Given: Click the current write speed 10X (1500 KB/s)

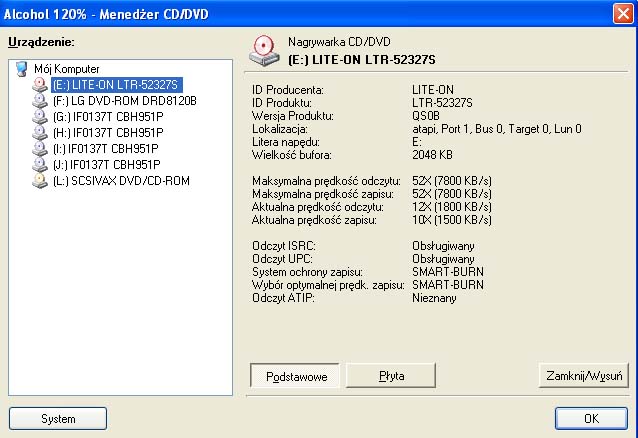Looking at the screenshot, I should pyautogui.click(x=452, y=220).
